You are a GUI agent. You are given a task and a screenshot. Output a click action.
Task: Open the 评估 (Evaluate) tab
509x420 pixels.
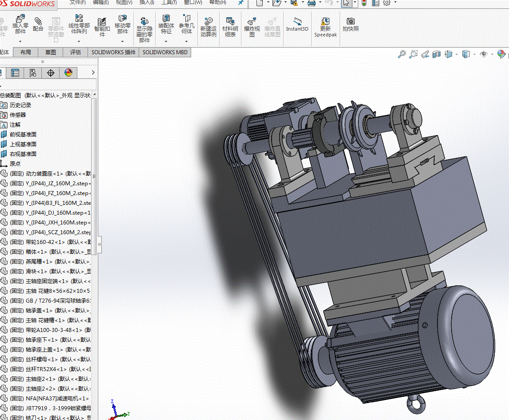76,52
